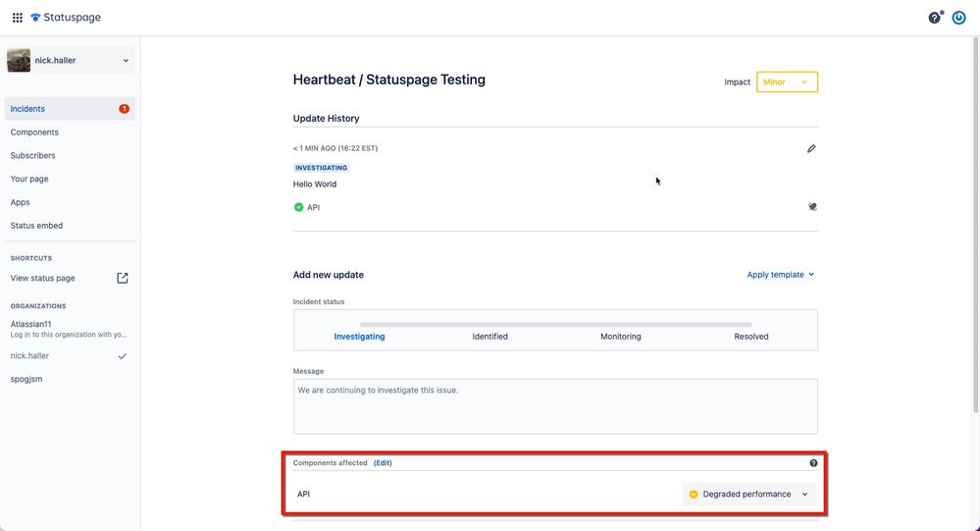
Task: Click the external link icon beside View status page
Action: tap(123, 278)
